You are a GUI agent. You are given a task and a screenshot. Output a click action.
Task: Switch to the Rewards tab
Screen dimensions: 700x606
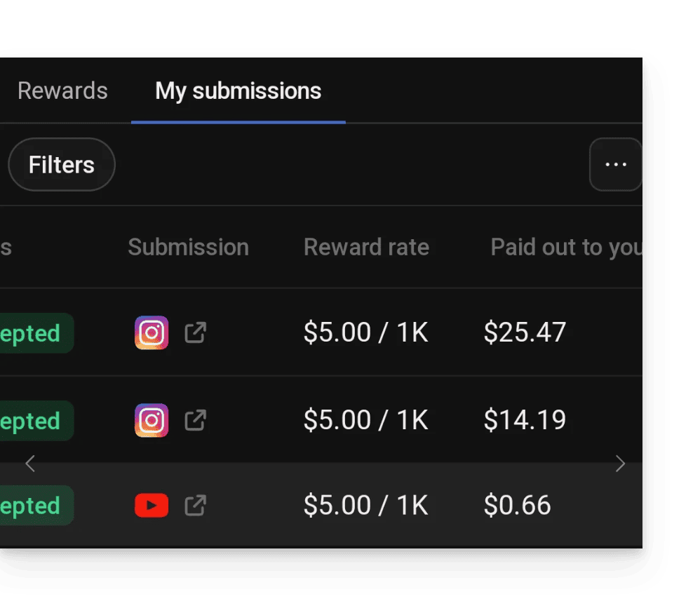[62, 91]
